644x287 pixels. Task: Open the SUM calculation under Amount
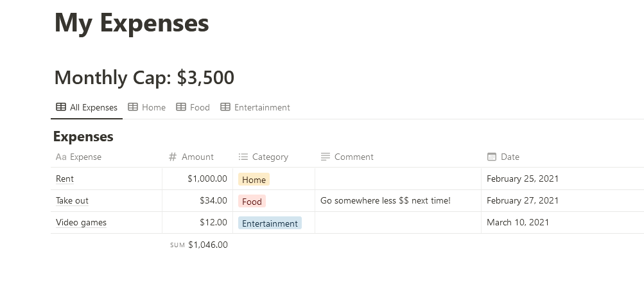(x=199, y=245)
